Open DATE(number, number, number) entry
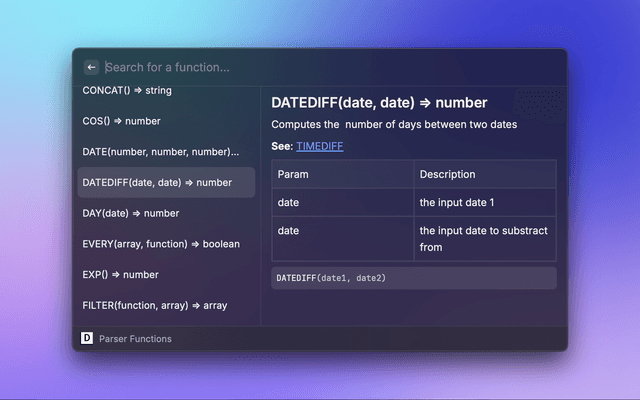 tap(161, 152)
